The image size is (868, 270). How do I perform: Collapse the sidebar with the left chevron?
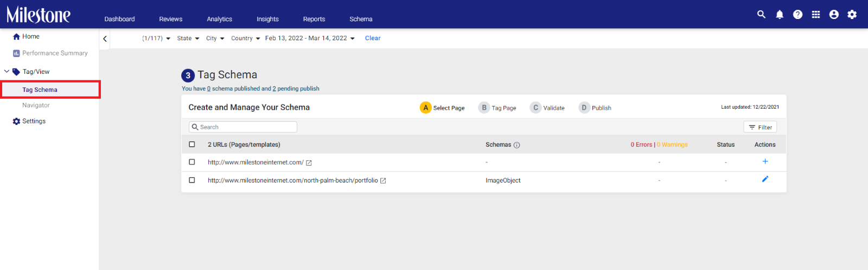pyautogui.click(x=105, y=39)
